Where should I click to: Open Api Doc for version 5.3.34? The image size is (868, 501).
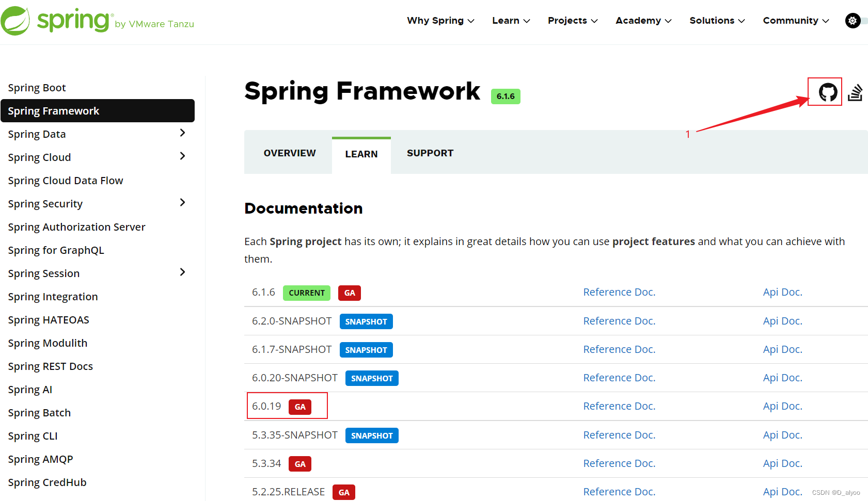click(x=782, y=463)
